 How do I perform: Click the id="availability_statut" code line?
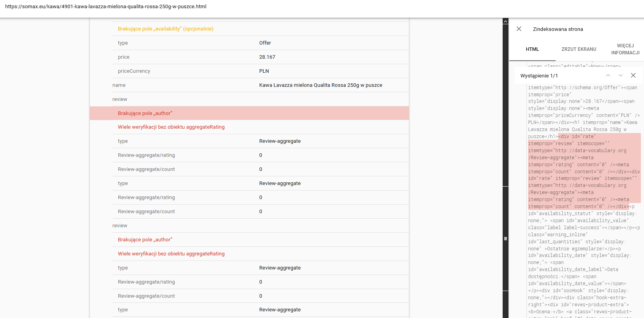582,214
